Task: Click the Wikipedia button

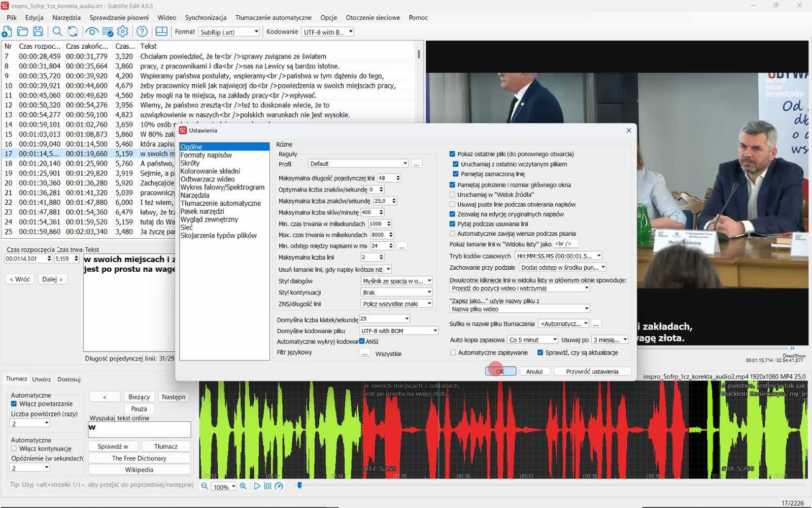Action: [x=139, y=470]
